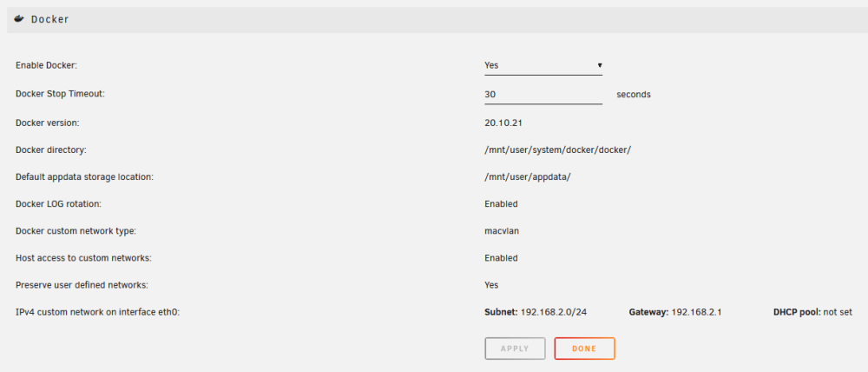Click the Docker directory path /mnt/user/system/docker/docker/
The height and width of the screenshot is (372, 868).
click(x=558, y=150)
